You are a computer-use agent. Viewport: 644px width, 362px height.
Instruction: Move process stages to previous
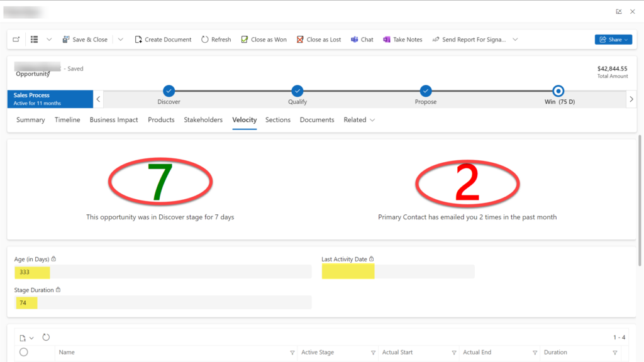click(98, 99)
